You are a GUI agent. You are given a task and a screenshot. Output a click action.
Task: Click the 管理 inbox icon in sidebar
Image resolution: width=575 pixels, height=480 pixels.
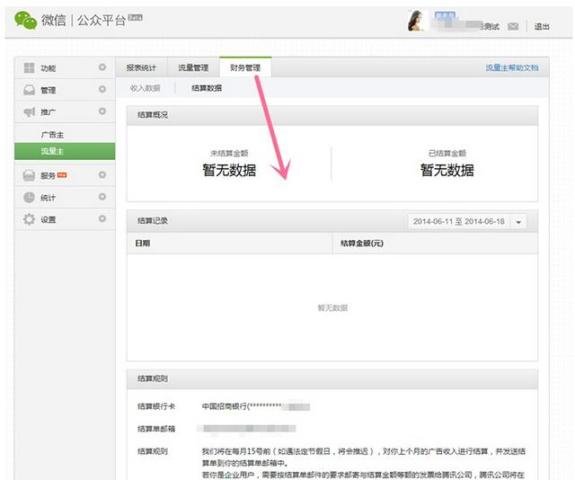tap(29, 90)
